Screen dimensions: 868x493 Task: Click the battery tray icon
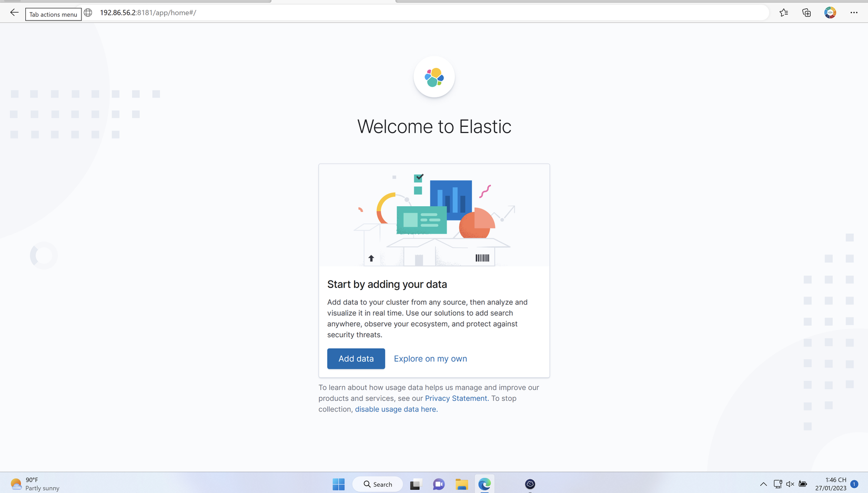pyautogui.click(x=803, y=484)
